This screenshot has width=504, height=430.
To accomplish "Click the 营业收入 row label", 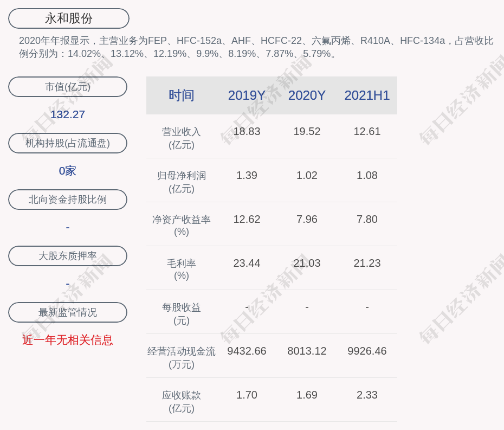I will coord(181,138).
